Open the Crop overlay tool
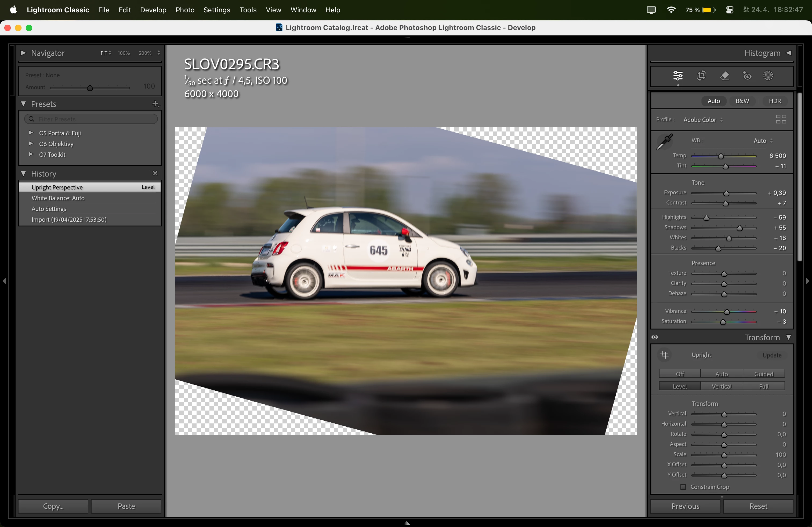 click(x=701, y=76)
